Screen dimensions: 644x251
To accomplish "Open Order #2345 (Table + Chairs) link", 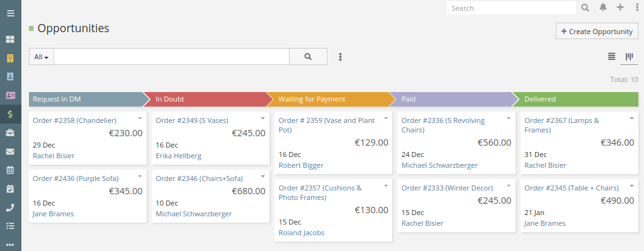I will (572, 188).
